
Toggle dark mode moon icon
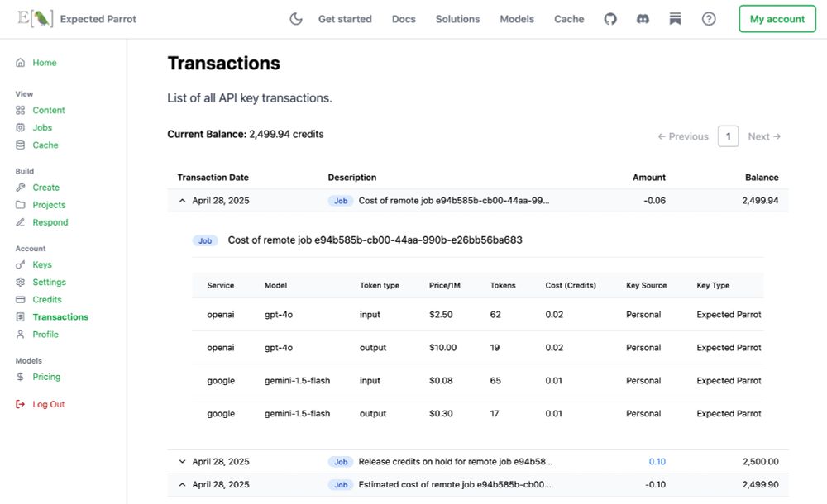296,19
